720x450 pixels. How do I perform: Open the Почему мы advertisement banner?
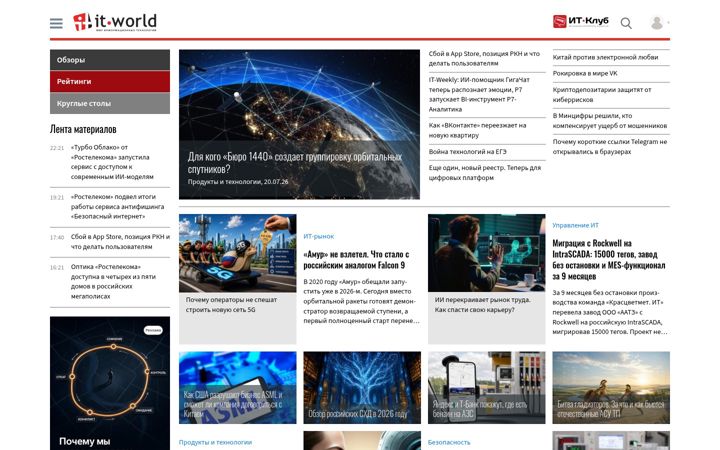(x=110, y=383)
